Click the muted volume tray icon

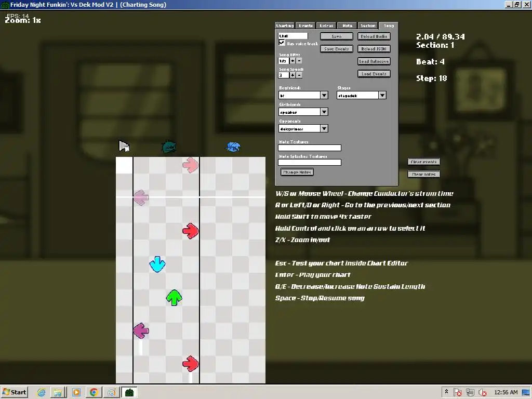(482, 393)
